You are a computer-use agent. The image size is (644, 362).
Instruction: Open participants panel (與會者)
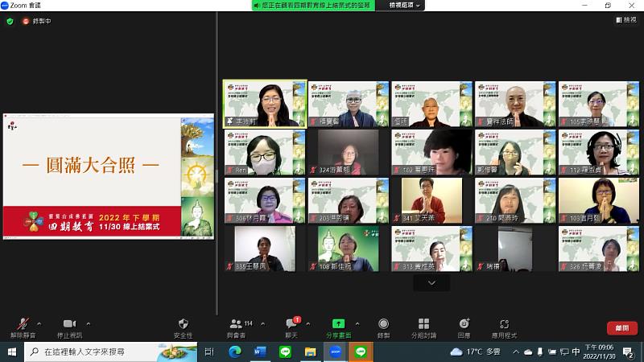pos(237,323)
